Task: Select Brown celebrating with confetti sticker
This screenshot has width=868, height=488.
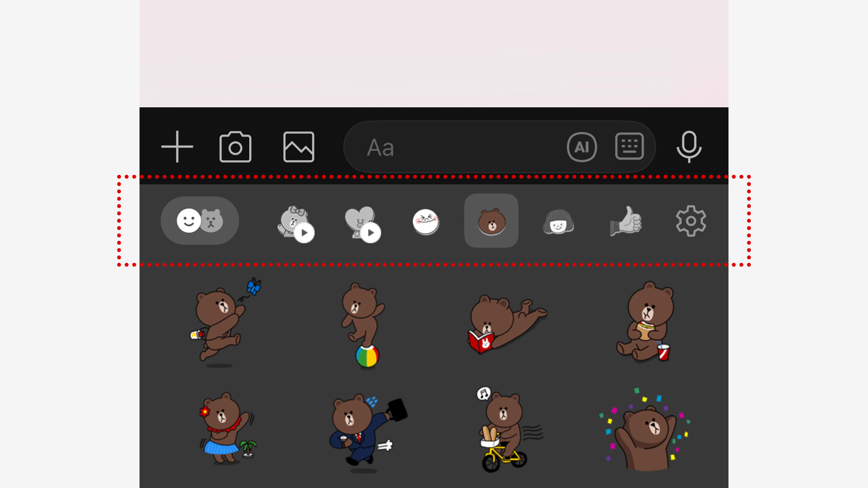Action: click(645, 430)
